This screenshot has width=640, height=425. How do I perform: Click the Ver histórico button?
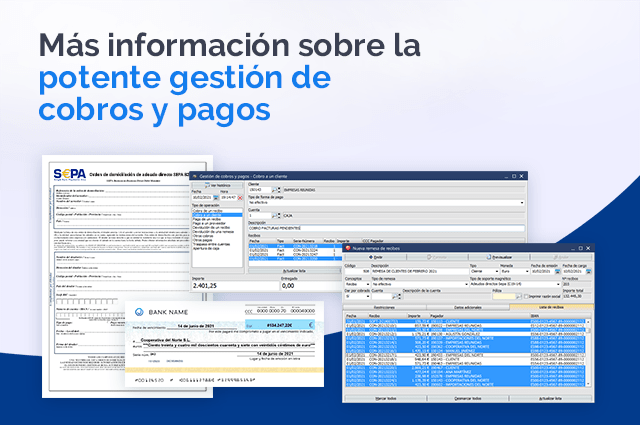[x=217, y=185]
